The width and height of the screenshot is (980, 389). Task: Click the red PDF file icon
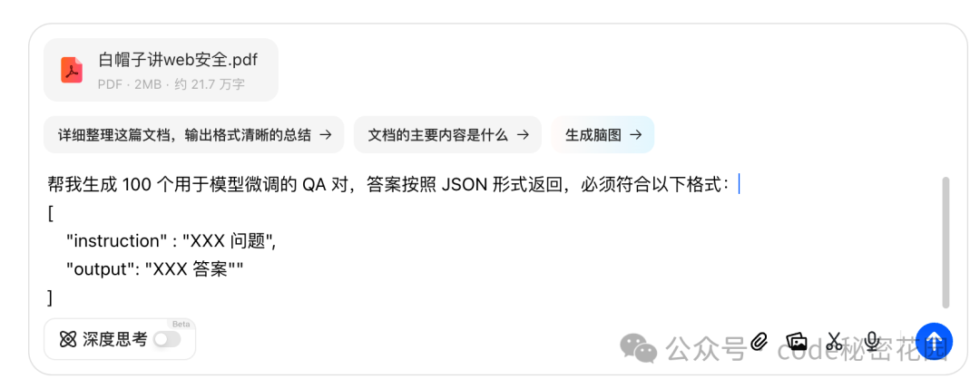pos(72,70)
